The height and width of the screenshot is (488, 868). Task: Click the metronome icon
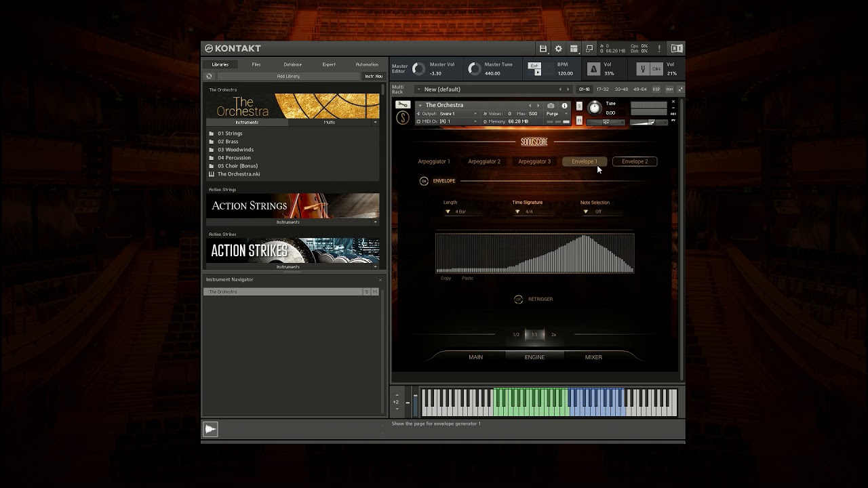pyautogui.click(x=593, y=69)
